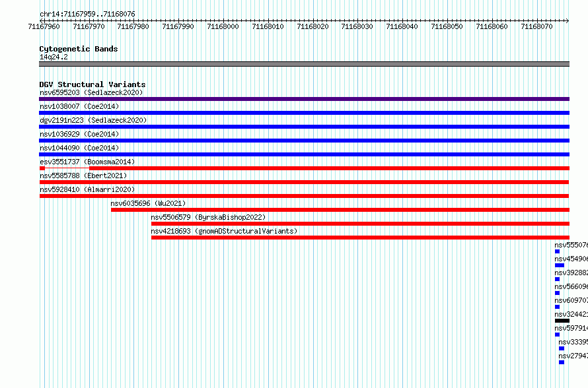The height and width of the screenshot is (388, 588).
Task: Click the red bar under nsv5928410
Action: 304,196
